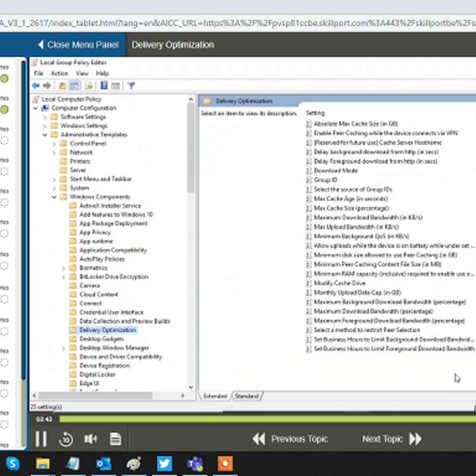Viewport: 476px width, 476px height.
Task: Open the View menu
Action: (x=82, y=73)
